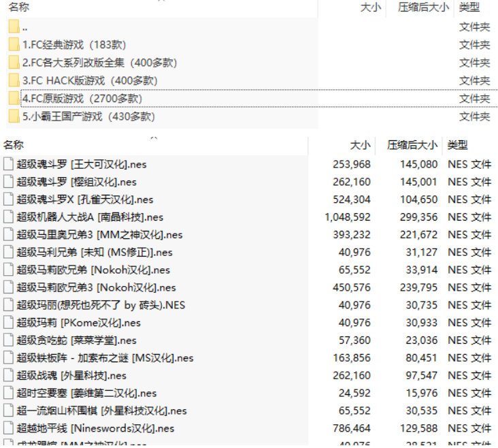Click file icon of 超越地平线 [Nineswords汉化].nes

(8, 428)
